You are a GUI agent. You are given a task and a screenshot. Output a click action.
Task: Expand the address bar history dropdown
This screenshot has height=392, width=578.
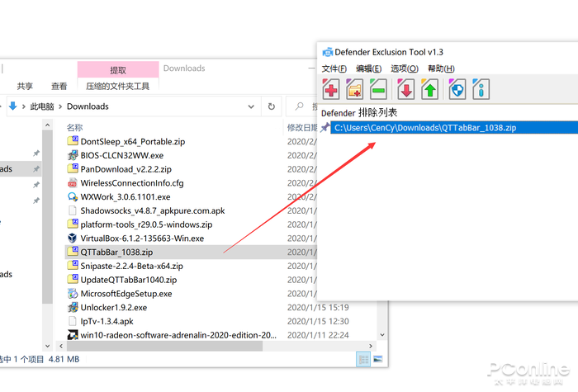point(251,106)
